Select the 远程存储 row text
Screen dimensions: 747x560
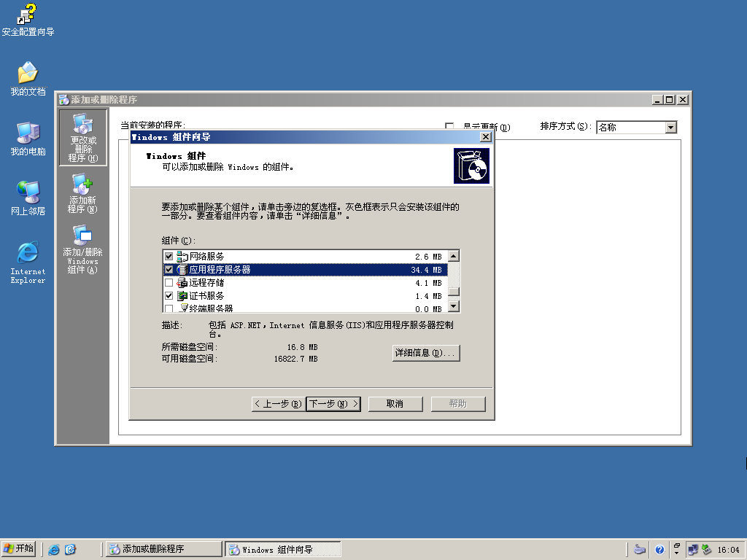206,283
